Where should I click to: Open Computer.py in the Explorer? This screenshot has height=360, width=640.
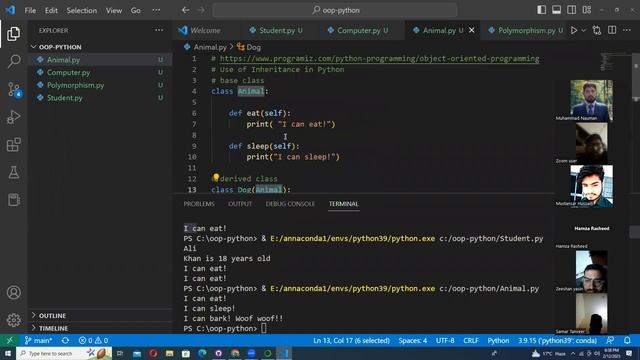pyautogui.click(x=100, y=72)
